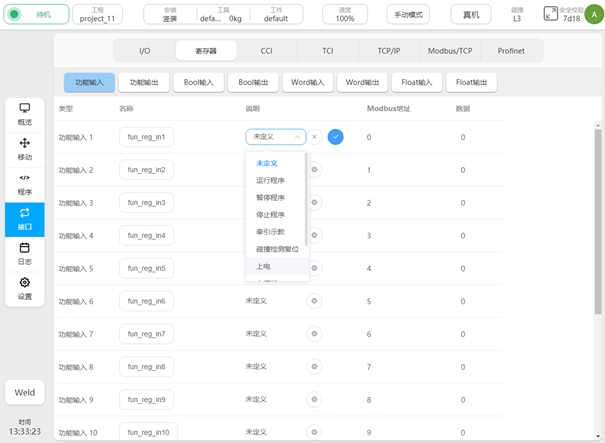Go to the 移动 move panel

click(x=24, y=149)
